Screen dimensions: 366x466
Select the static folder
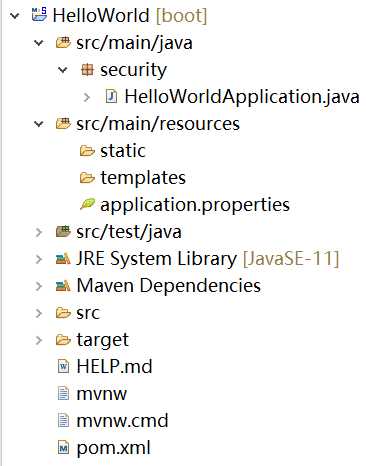[113, 151]
